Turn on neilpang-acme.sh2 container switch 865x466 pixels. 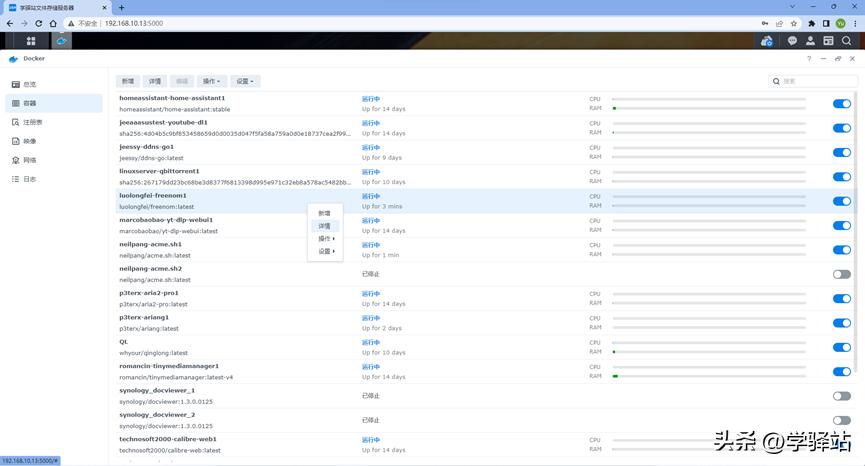coord(842,274)
